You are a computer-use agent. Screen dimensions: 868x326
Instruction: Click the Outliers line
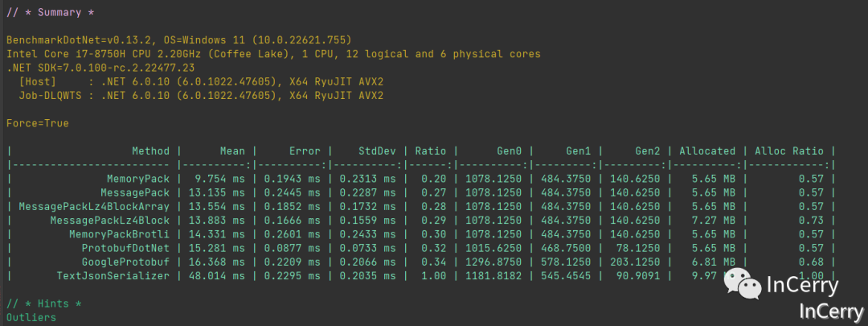(x=31, y=318)
